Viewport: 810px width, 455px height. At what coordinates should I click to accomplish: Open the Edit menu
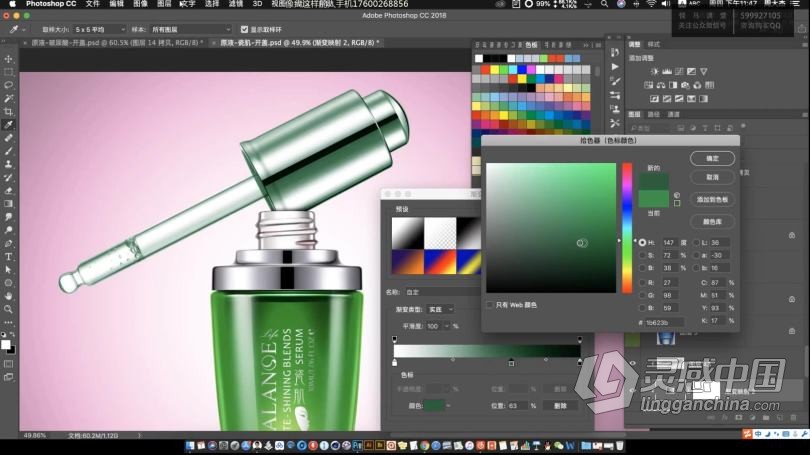click(x=117, y=4)
